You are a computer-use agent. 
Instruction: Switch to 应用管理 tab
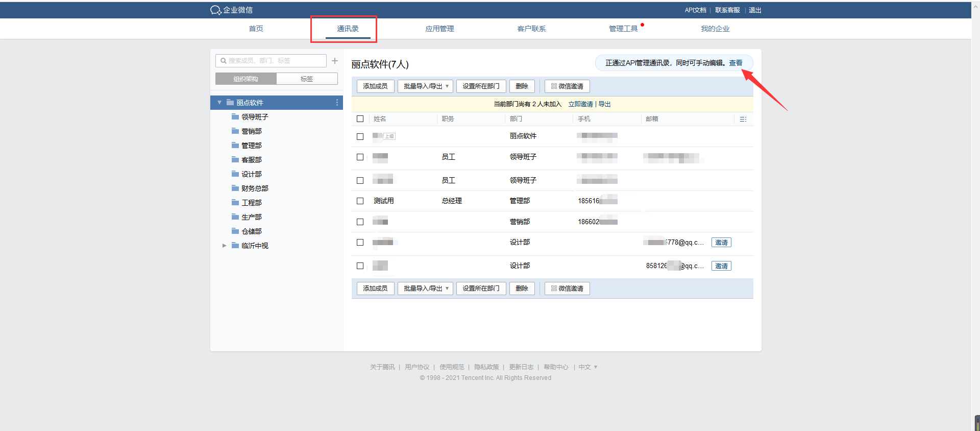point(440,29)
